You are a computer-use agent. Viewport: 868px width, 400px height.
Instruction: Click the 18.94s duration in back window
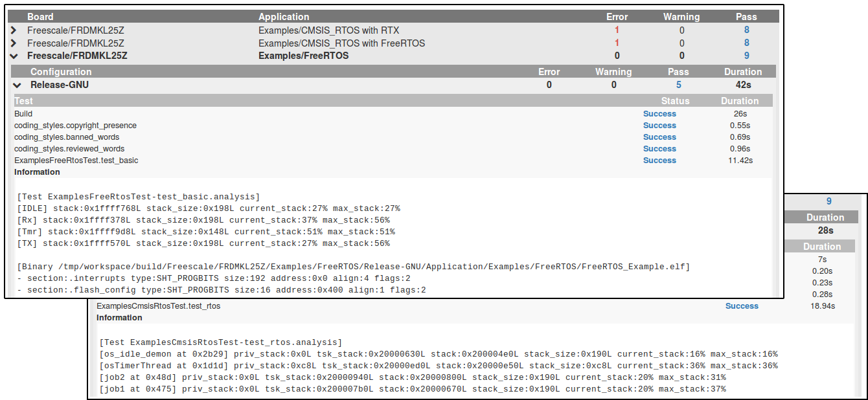click(823, 306)
